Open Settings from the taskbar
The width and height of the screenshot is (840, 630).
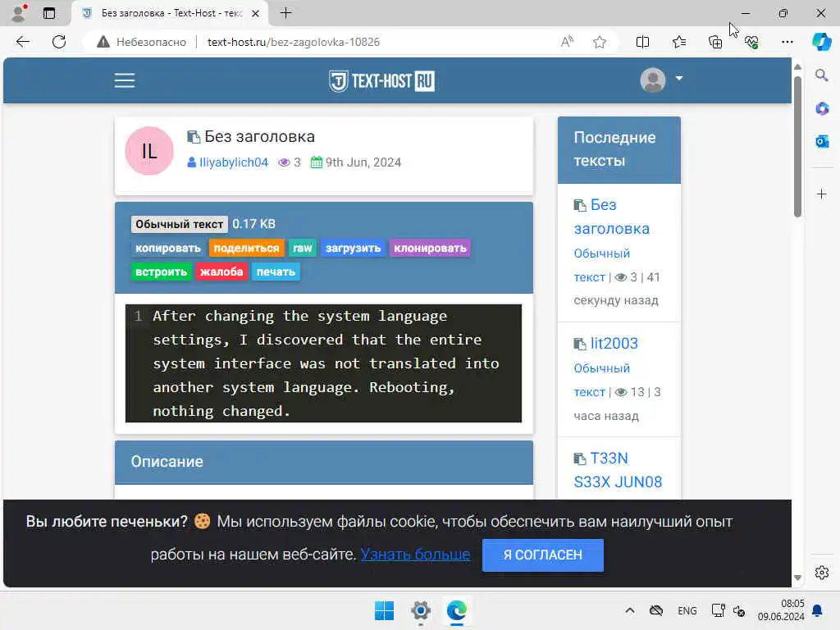click(x=421, y=610)
